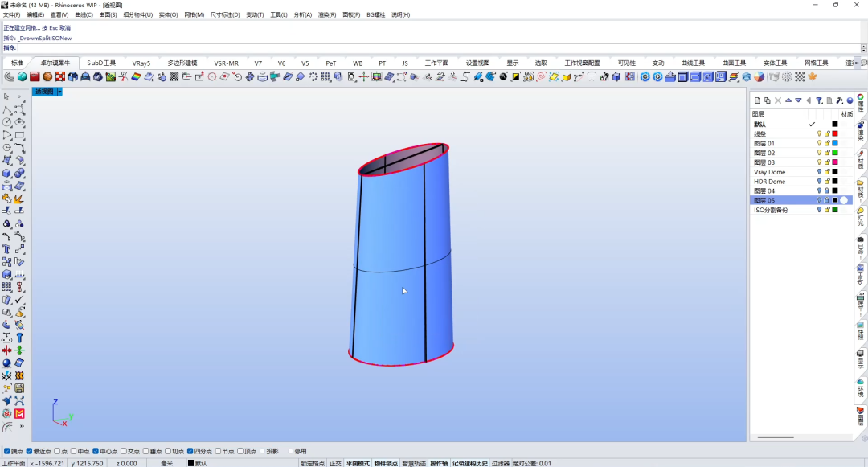Image resolution: width=868 pixels, height=467 pixels.
Task: Toggle the 最近点 osnap checkbox
Action: coord(29,451)
